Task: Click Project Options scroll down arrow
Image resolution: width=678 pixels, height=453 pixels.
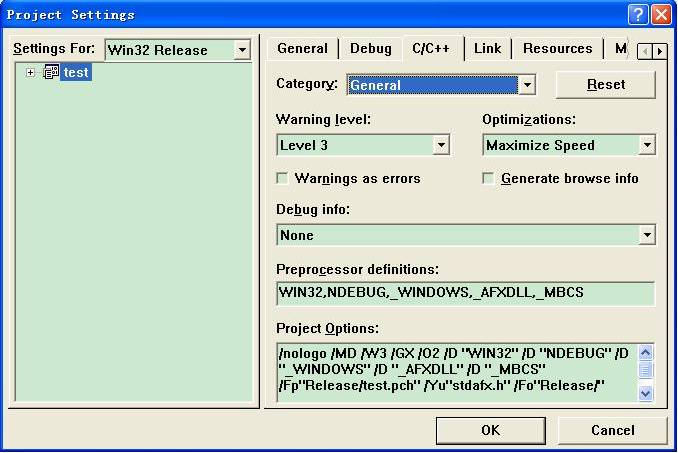Action: [x=645, y=393]
